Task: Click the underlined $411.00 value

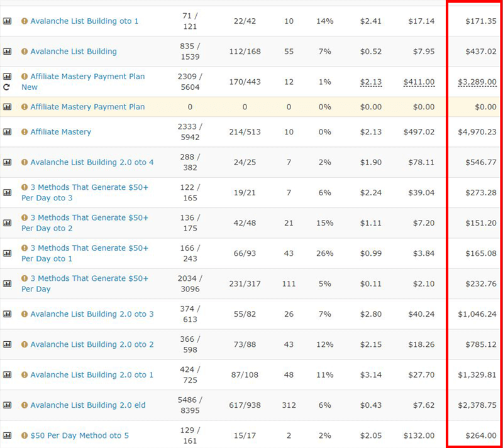Action: pos(419,82)
